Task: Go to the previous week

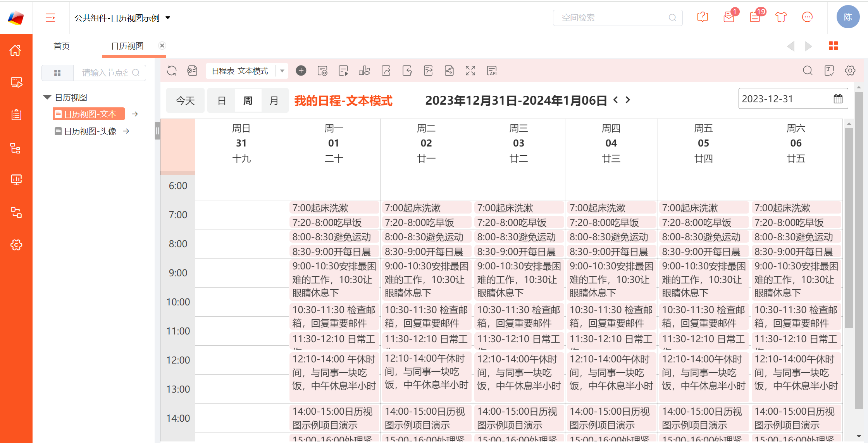Action: tap(616, 100)
